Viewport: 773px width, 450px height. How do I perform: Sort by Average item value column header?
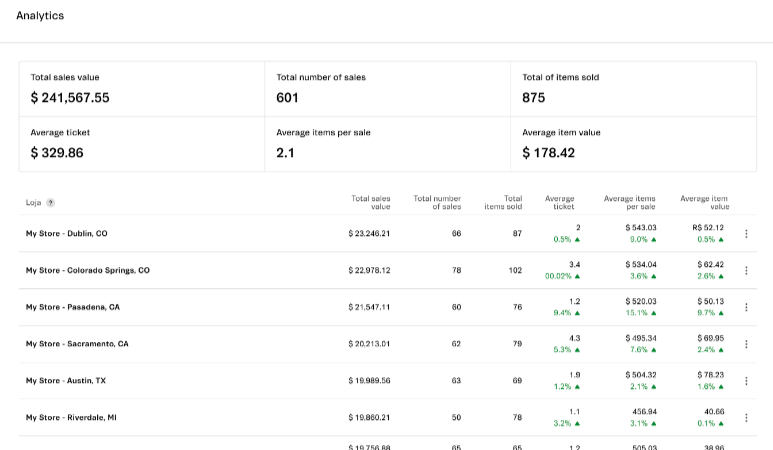click(705, 203)
